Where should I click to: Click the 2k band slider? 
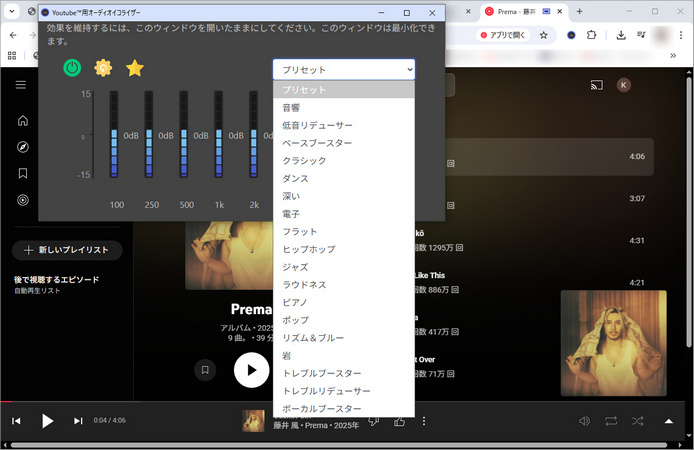(x=254, y=134)
